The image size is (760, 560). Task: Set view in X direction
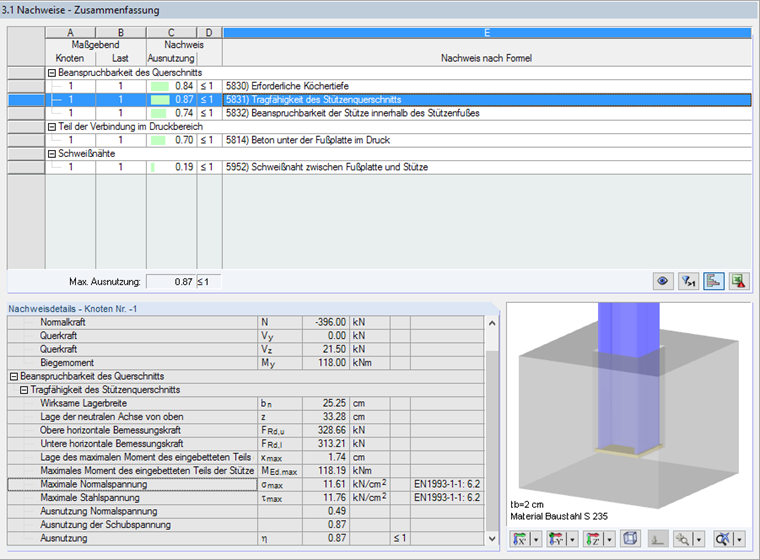pyautogui.click(x=520, y=539)
